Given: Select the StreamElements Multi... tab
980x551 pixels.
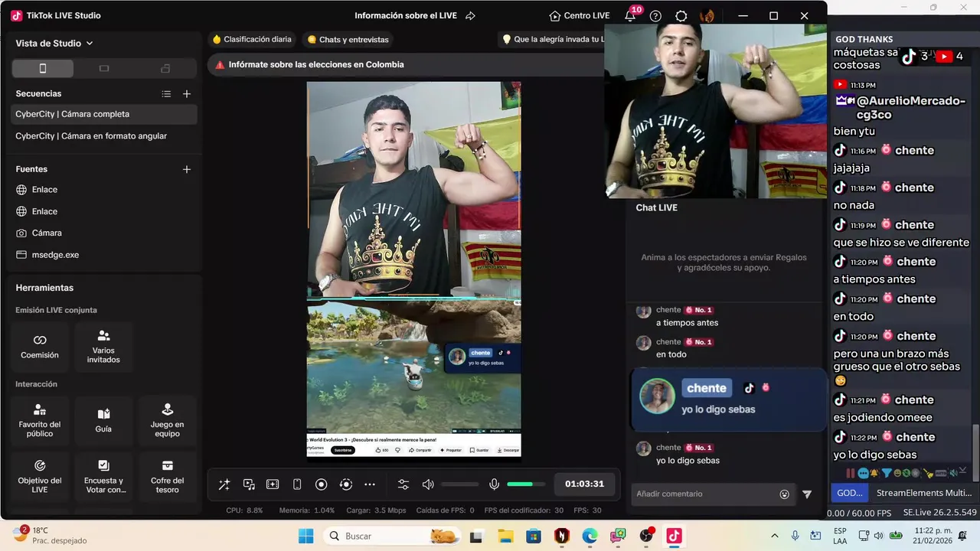Looking at the screenshot, I should pyautogui.click(x=923, y=493).
